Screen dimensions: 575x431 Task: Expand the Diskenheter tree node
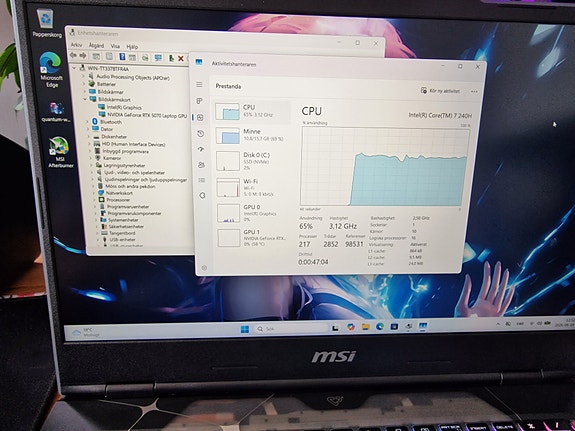(89, 136)
